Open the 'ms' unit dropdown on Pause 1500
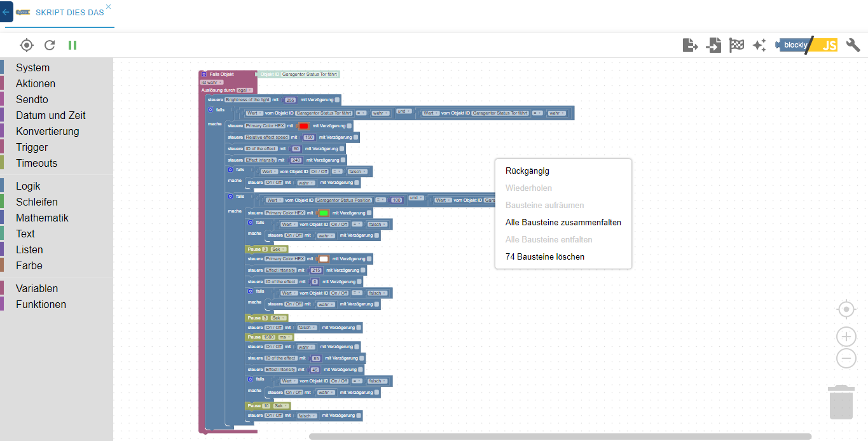This screenshot has height=441, width=868. point(285,337)
